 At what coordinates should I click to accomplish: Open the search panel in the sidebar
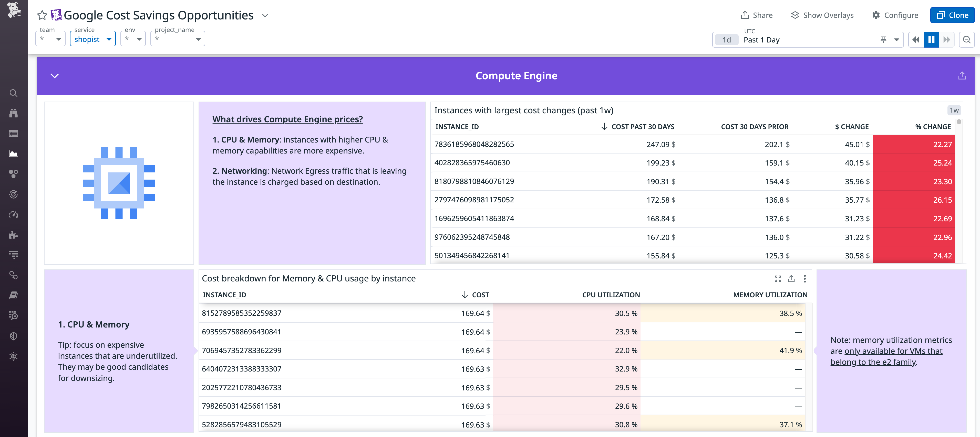tap(14, 93)
